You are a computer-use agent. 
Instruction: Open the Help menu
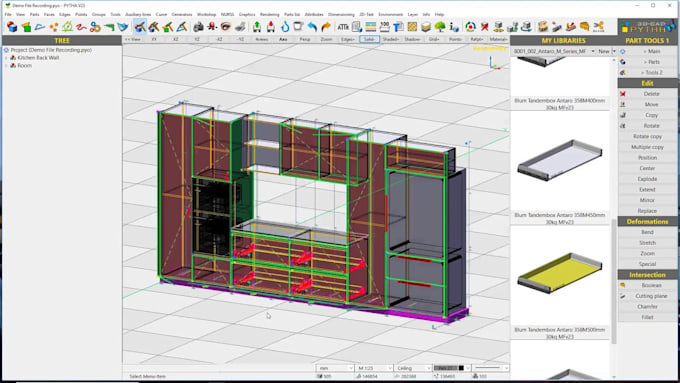click(439, 14)
